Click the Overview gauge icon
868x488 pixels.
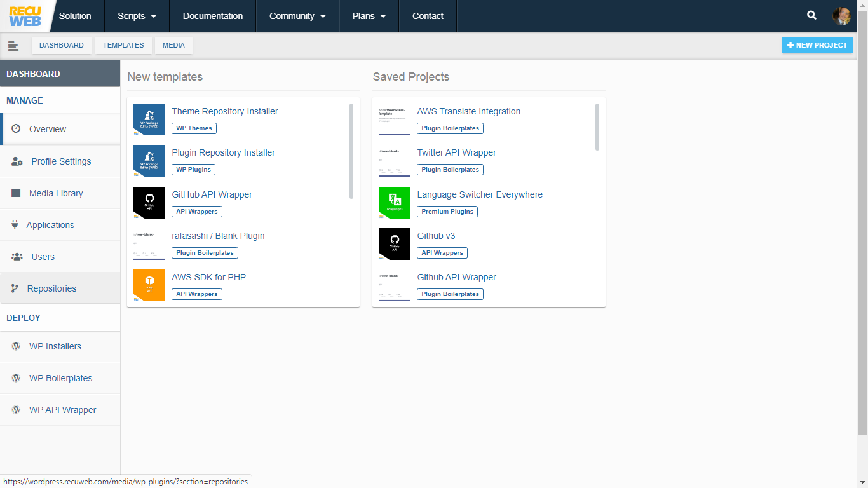(x=16, y=129)
